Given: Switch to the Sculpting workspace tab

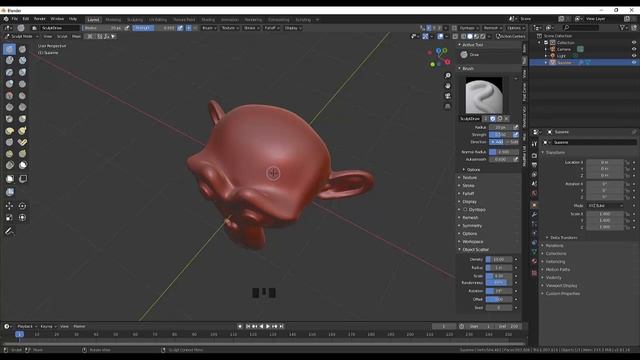Looking at the screenshot, I should (135, 20).
